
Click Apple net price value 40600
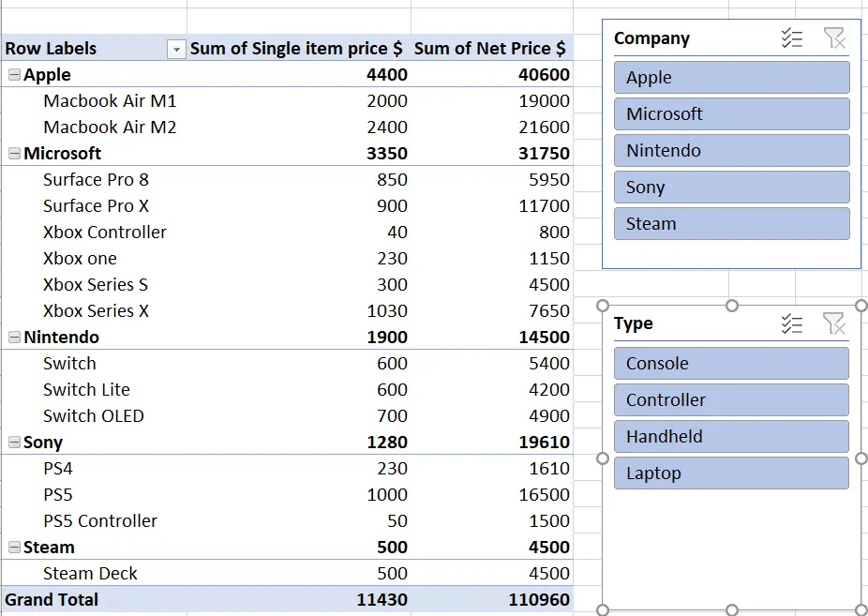click(544, 75)
